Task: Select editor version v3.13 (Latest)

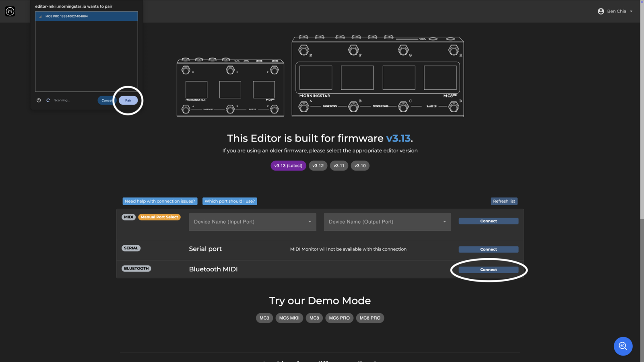Action: (x=288, y=166)
